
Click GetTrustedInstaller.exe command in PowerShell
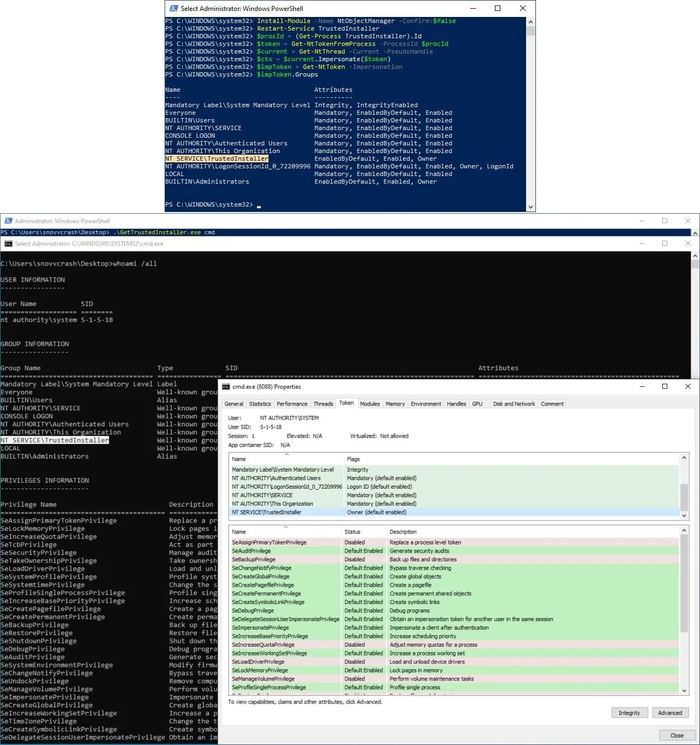pyautogui.click(x=164, y=232)
